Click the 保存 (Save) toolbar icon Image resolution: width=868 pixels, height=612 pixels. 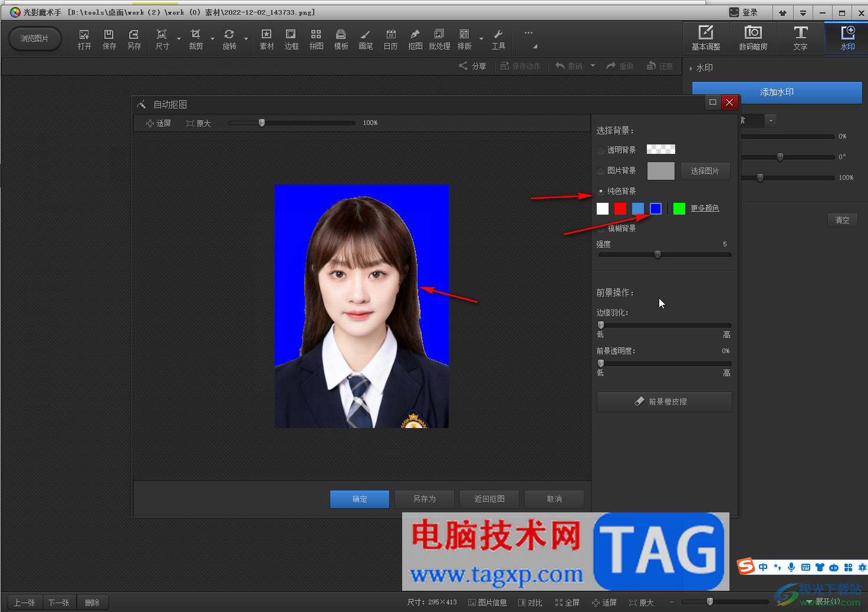point(109,39)
